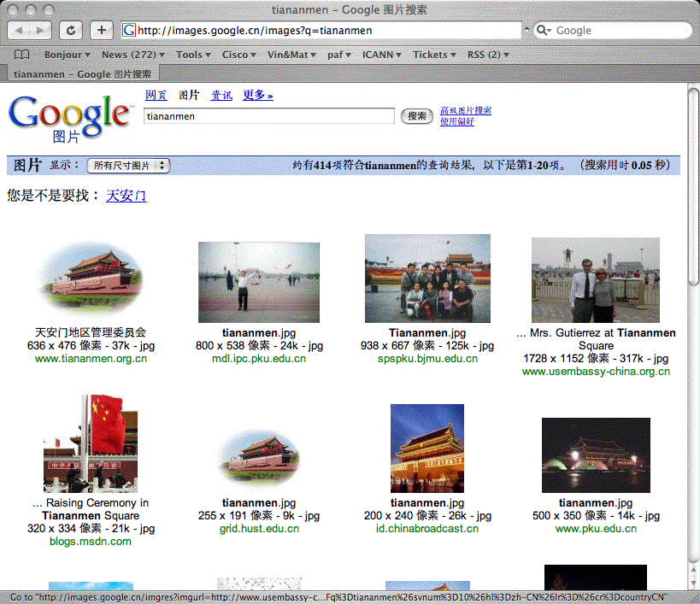Click the 天安门 suggestion link
Viewport: 700px width, 604px height.
tap(126, 196)
